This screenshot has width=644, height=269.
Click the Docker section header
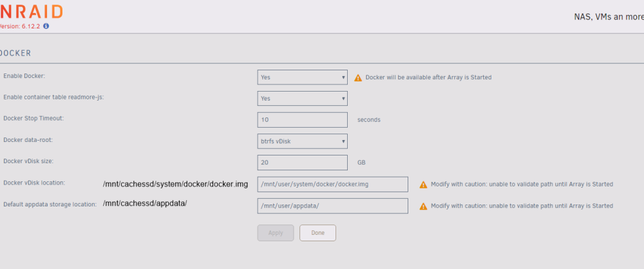coord(15,53)
